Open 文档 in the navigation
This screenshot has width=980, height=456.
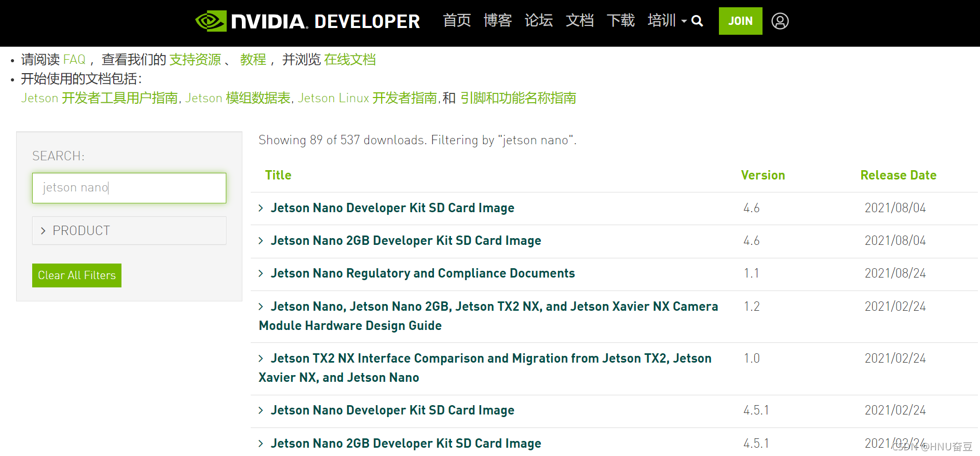pyautogui.click(x=580, y=20)
